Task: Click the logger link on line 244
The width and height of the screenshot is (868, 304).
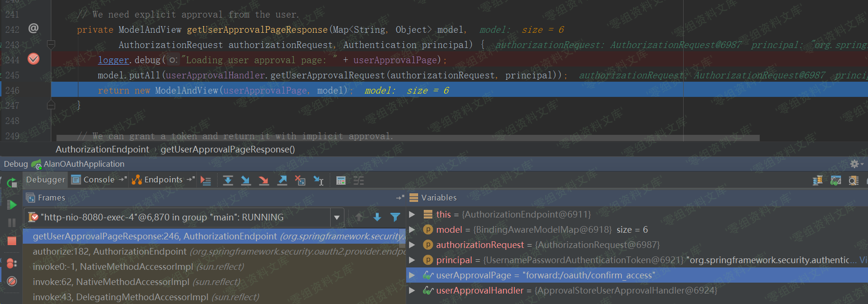Action: coord(113,60)
